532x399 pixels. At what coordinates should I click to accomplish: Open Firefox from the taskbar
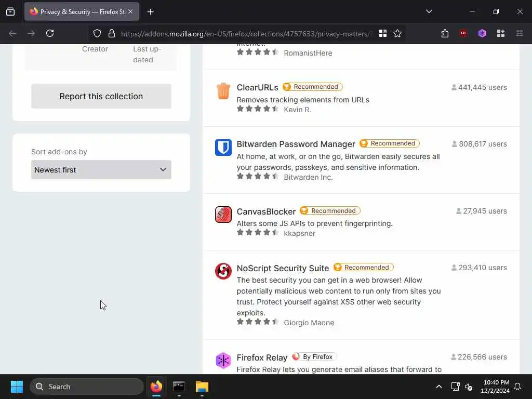pos(156,387)
